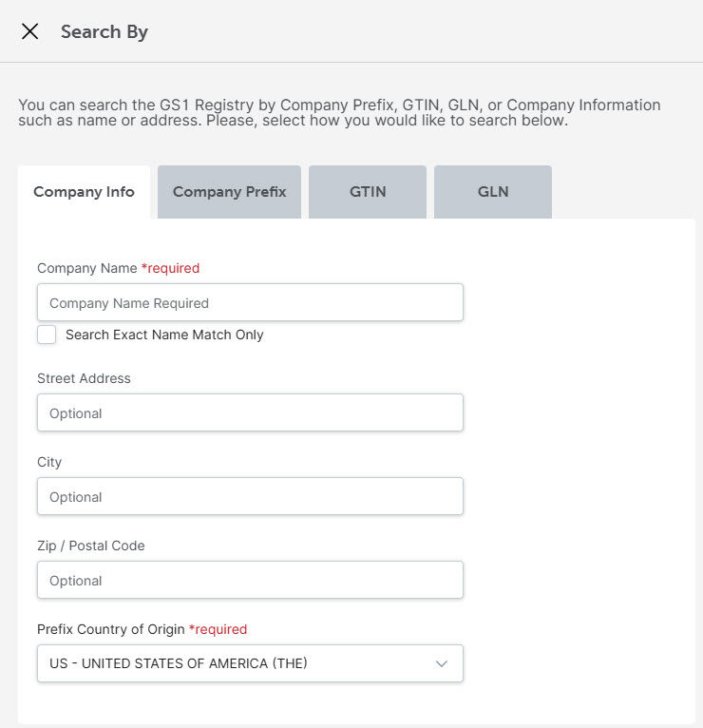
Task: Click into the City field
Action: click(250, 497)
